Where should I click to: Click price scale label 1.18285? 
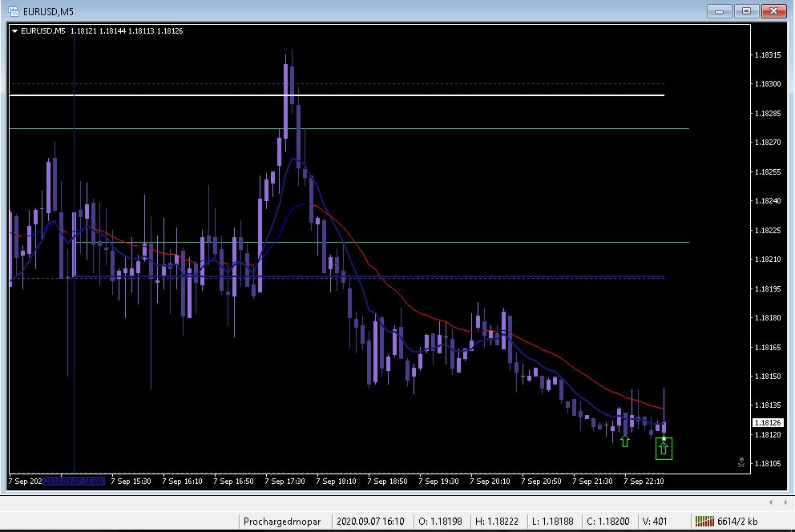coord(768,113)
